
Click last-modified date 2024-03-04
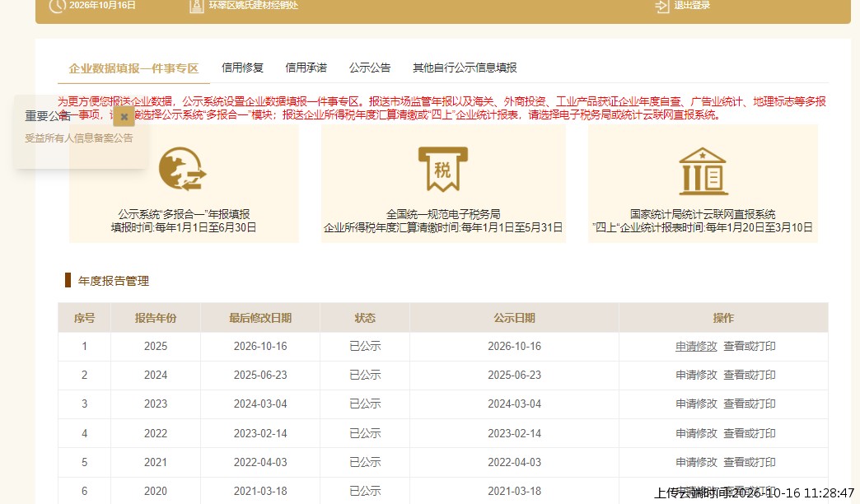[x=260, y=404]
